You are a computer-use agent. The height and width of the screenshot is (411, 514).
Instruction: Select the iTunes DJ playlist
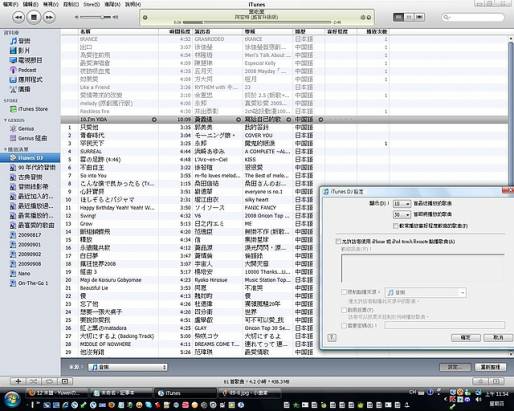pyautogui.click(x=30, y=158)
